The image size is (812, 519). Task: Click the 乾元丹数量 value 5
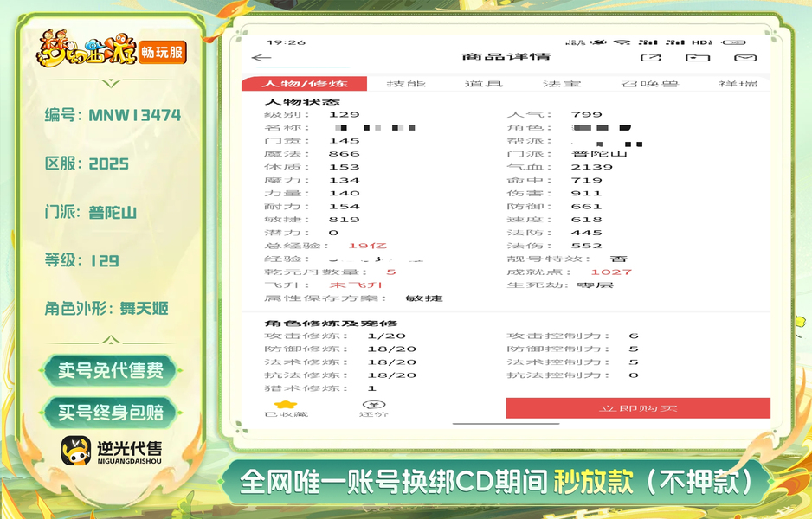click(x=391, y=272)
